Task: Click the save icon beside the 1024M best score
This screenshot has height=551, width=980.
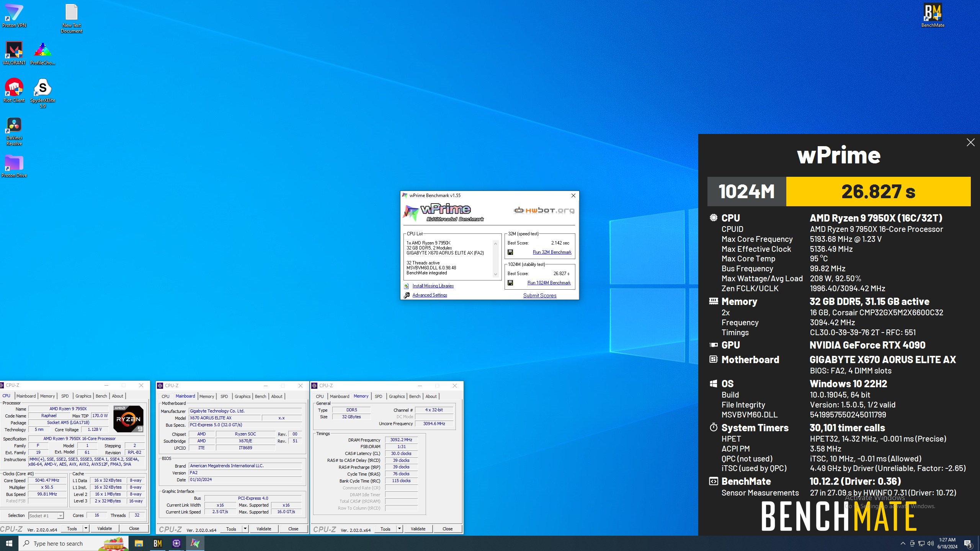Action: pos(510,283)
